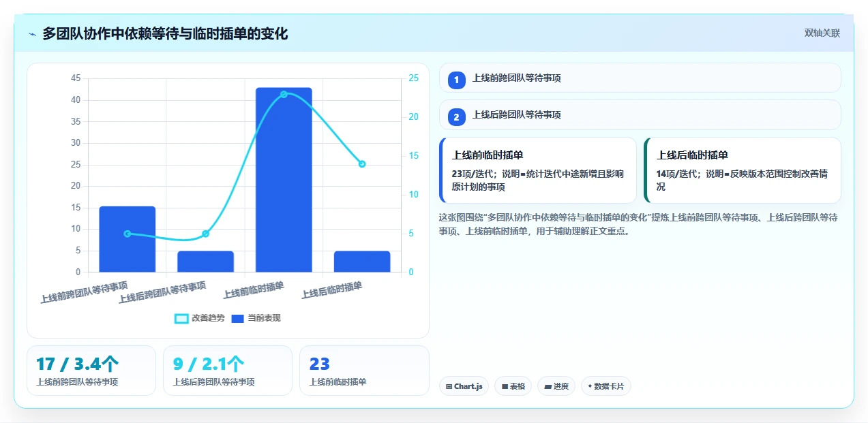
Task: Click the bar for 上线前跨团队等待事项
Action: 128,239
